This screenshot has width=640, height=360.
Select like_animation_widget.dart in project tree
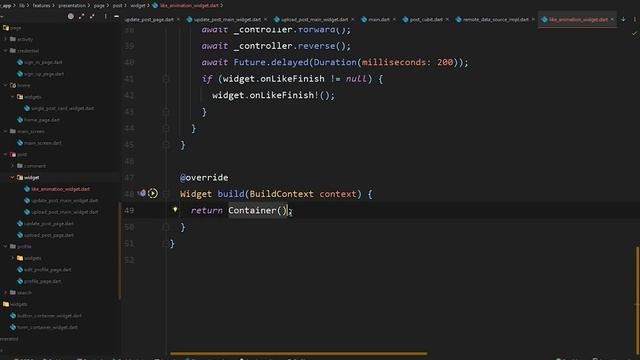point(57,189)
